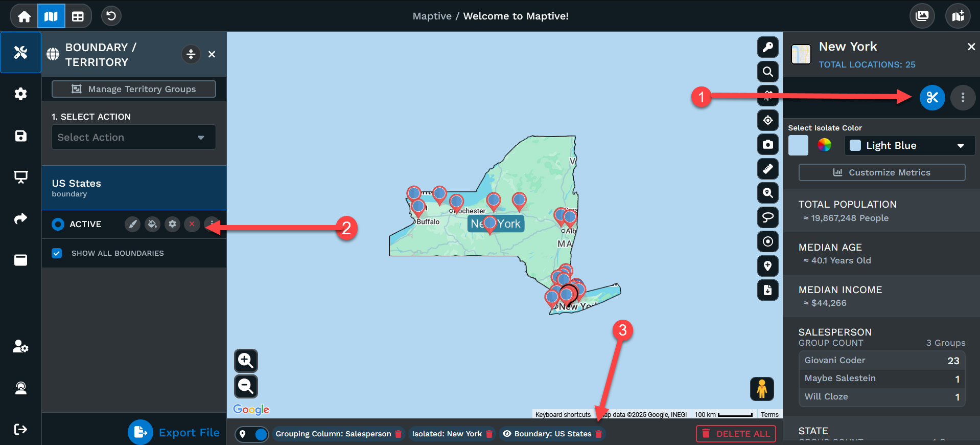Open the settings gear in left sidebar
Image resolution: width=980 pixels, height=445 pixels.
coord(20,94)
